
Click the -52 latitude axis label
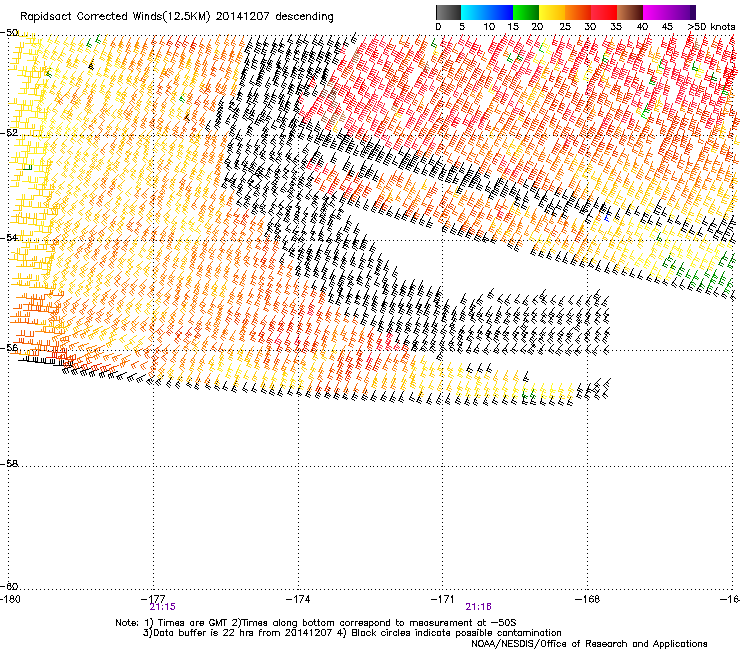[x=9, y=133]
